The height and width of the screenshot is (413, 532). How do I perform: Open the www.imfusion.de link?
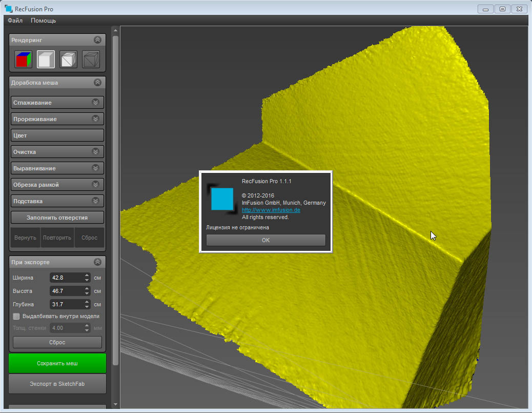(271, 210)
